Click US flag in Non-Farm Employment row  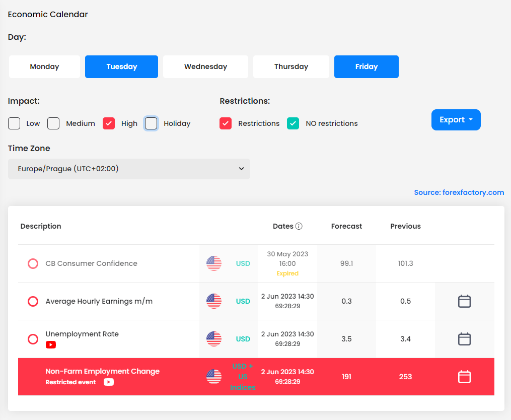pyautogui.click(x=214, y=377)
